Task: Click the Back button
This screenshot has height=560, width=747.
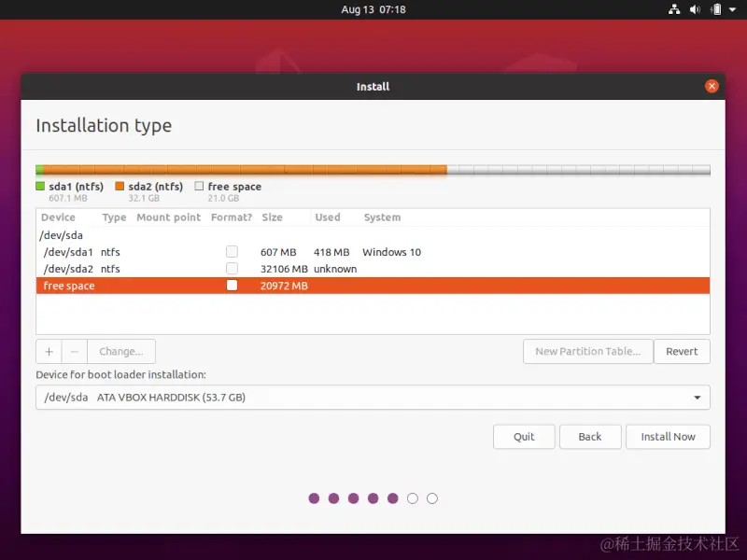Action: click(590, 437)
